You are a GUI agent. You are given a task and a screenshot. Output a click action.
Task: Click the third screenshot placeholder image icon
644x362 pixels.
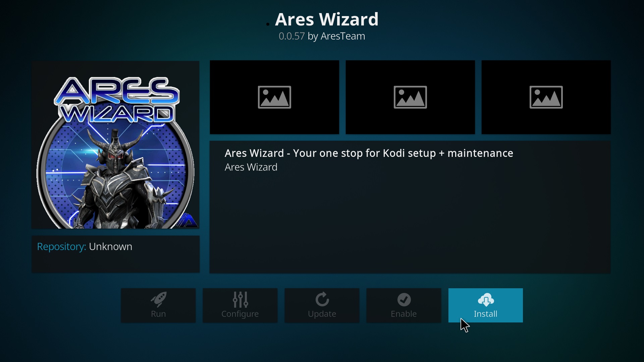coord(546,97)
